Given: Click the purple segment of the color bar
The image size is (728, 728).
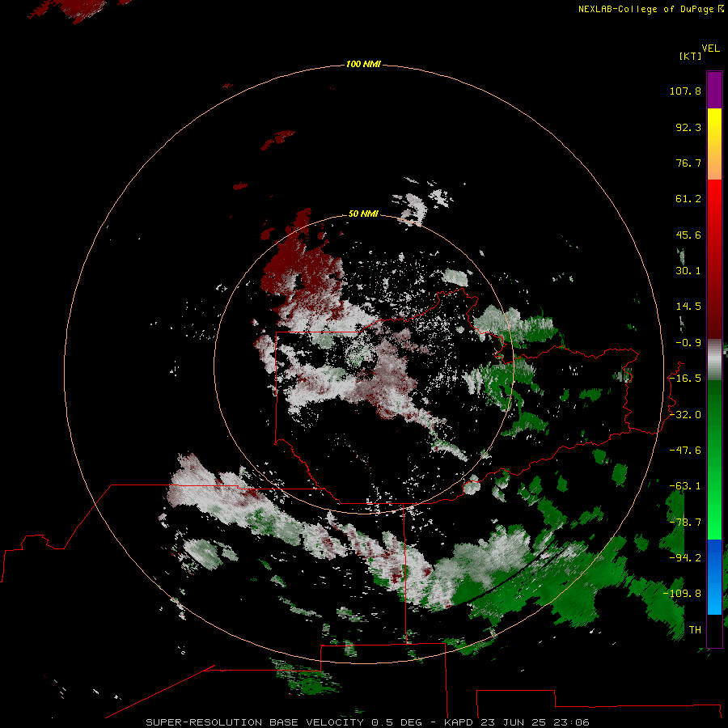Looking at the screenshot, I should [714, 91].
